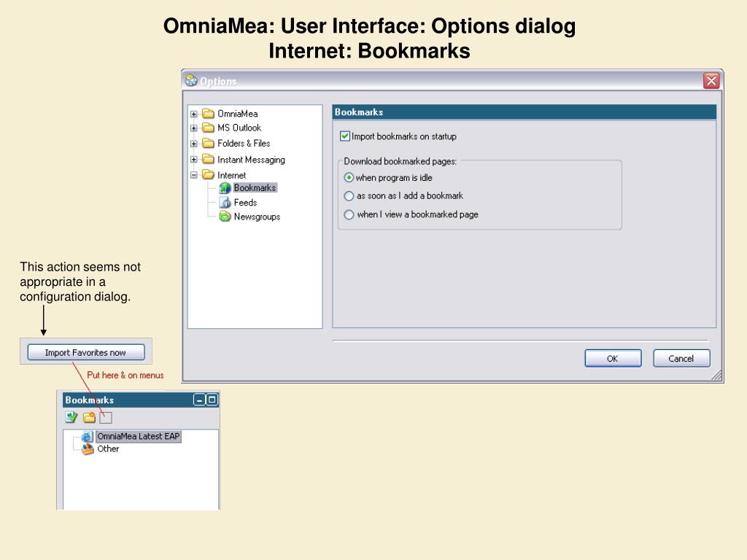Click the open Internet folder icon
Screen dimensions: 747x560
click(x=208, y=175)
